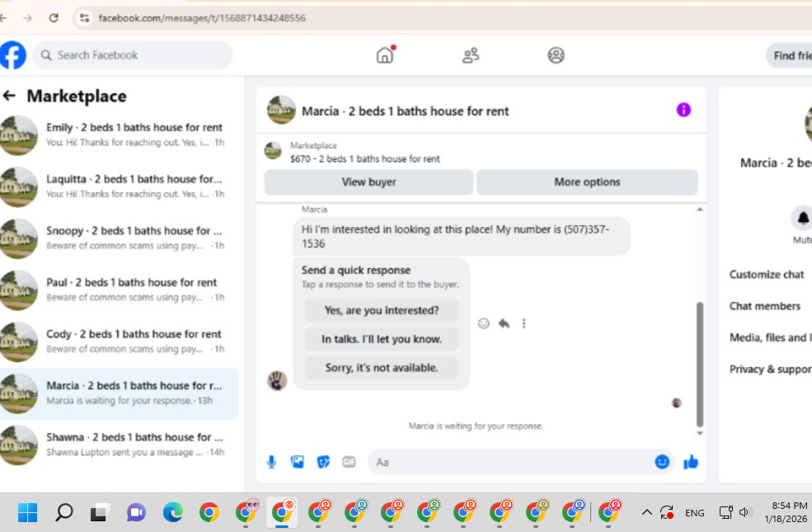Open Shawna's conversation in list
Viewport: 812px width, 532px height.
(119, 445)
